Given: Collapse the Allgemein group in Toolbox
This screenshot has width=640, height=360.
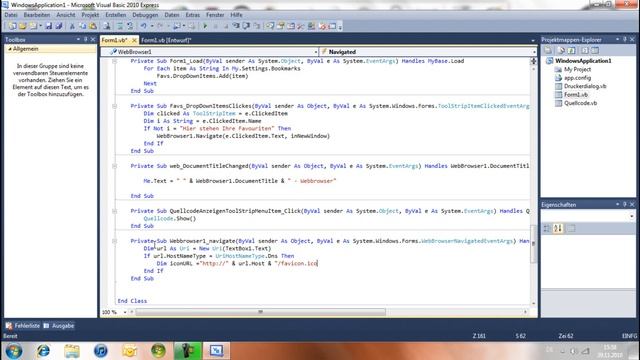Looking at the screenshot, I should click(10, 49).
